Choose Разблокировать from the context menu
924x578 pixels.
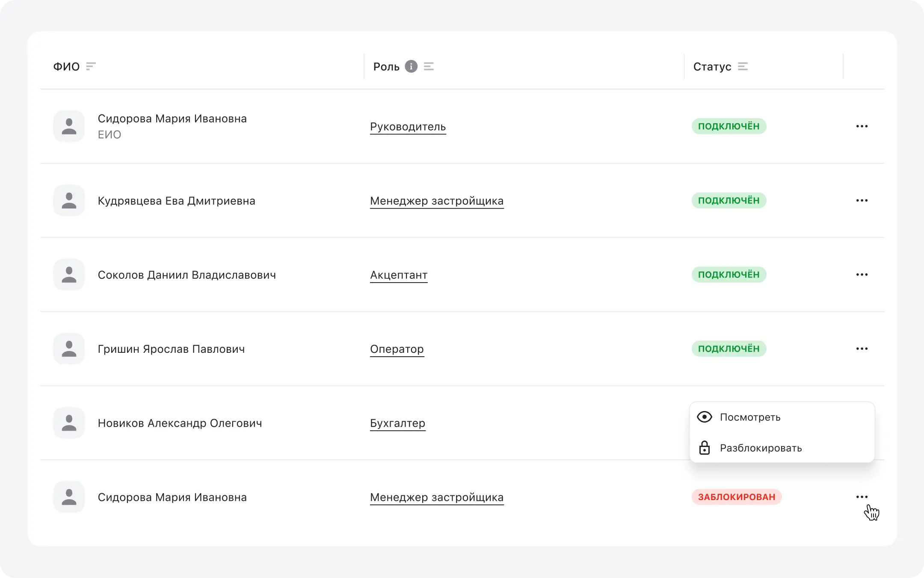click(x=761, y=448)
